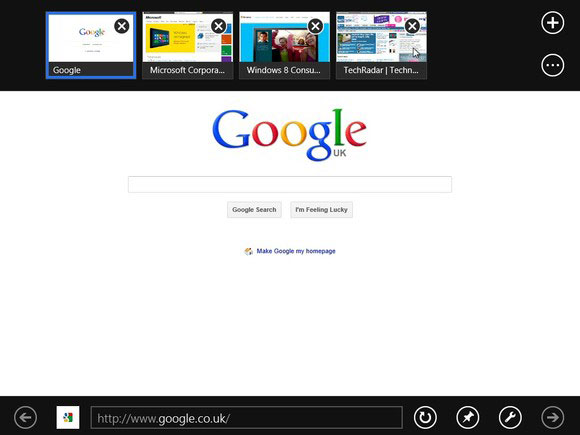Close the Google tab
This screenshot has width=580, height=435.
pos(122,26)
